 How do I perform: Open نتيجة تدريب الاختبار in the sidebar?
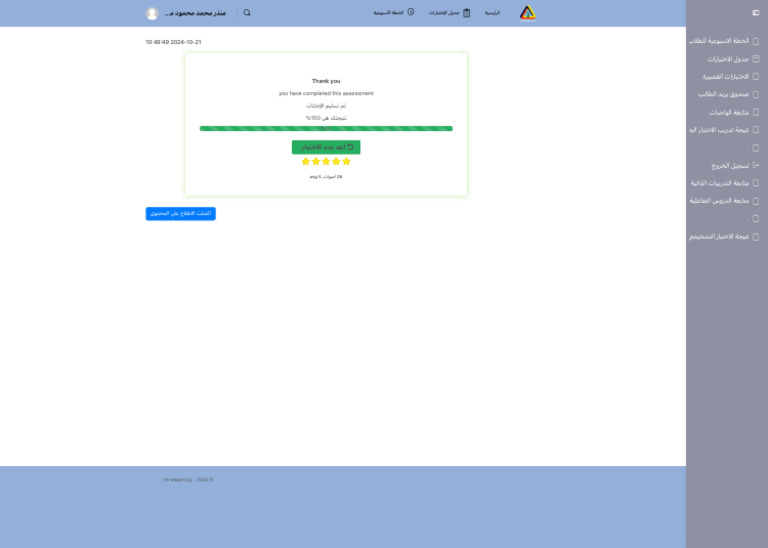click(x=723, y=130)
